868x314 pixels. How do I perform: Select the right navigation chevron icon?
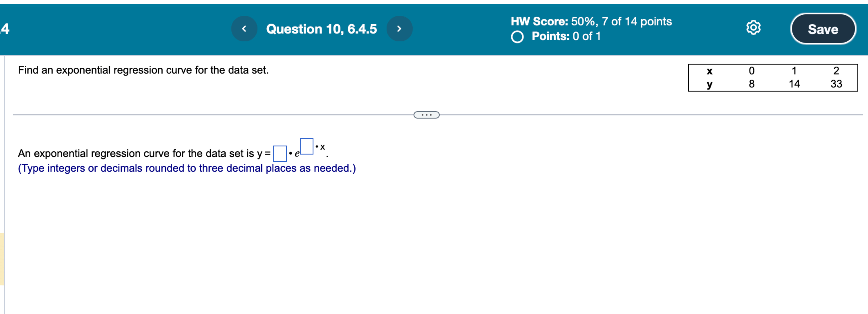click(399, 28)
